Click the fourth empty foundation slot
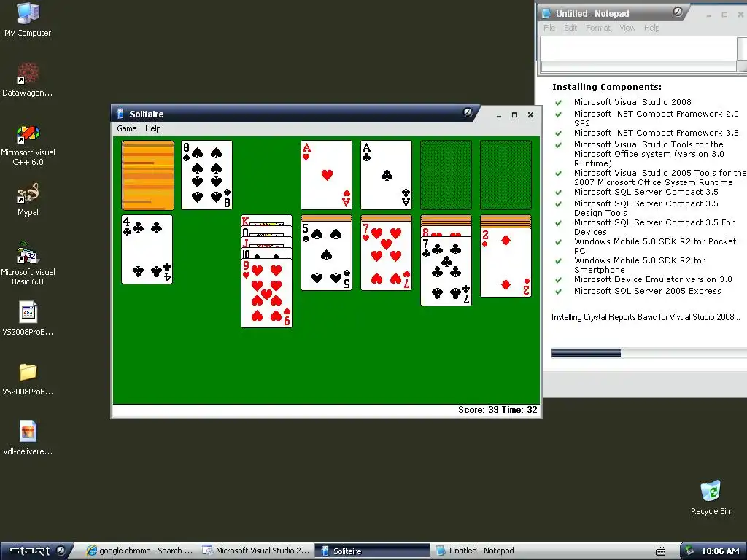The width and height of the screenshot is (747, 560). point(506,175)
